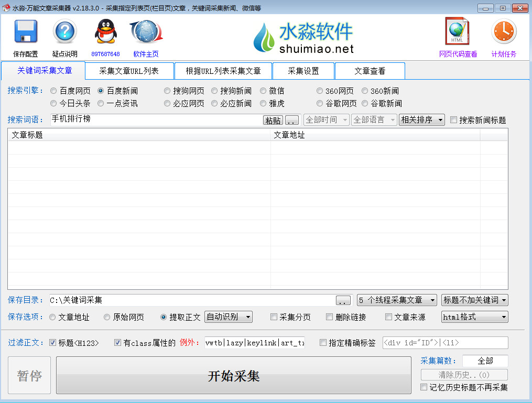Select 必应网页 search engine
Viewport: 532px width, 403px height.
coord(167,103)
